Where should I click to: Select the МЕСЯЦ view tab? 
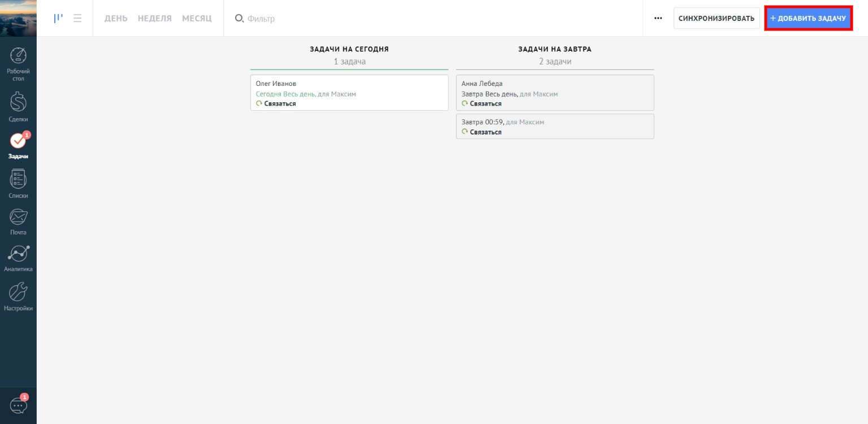197,18
